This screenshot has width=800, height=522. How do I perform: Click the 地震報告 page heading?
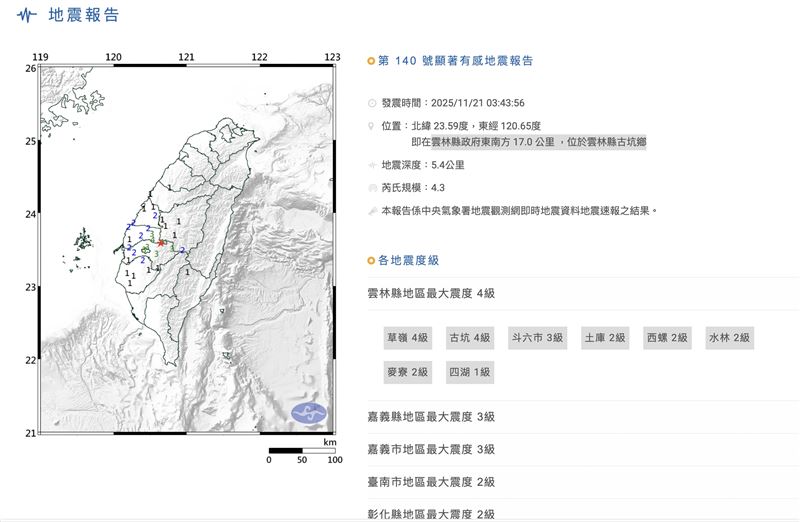click(x=84, y=15)
